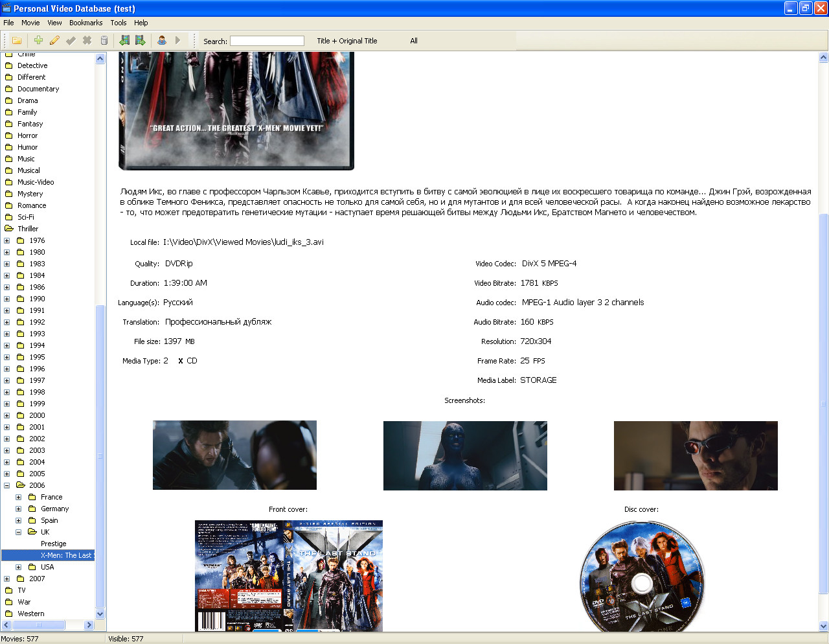Click the Title + Original Title search option
The width and height of the screenshot is (829, 644).
(x=347, y=41)
